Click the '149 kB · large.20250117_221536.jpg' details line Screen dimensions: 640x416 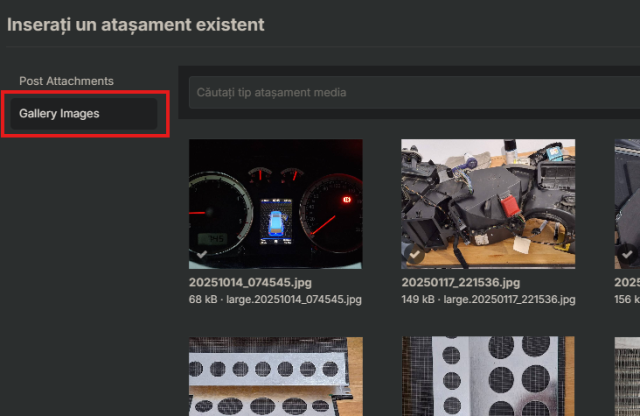[487, 299]
